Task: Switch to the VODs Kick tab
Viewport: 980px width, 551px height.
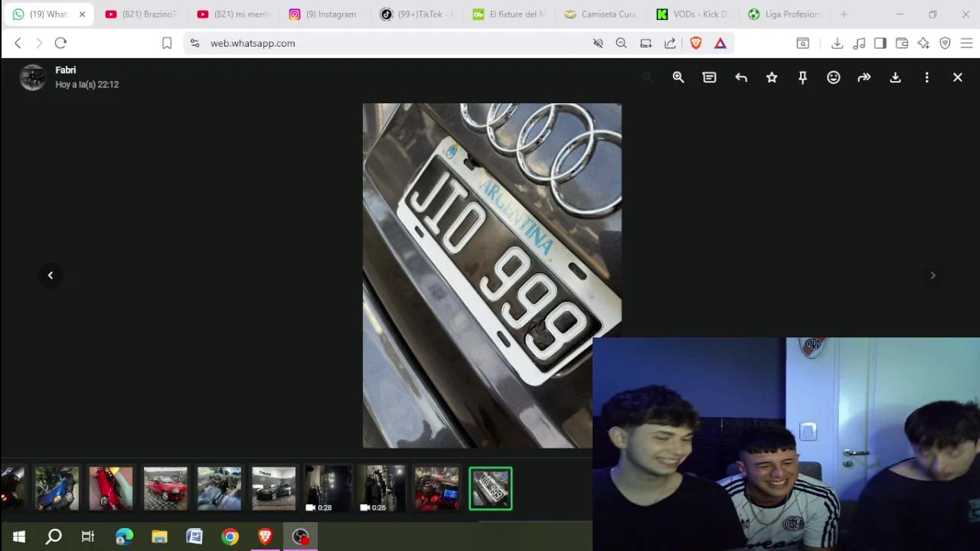Action: [693, 15]
